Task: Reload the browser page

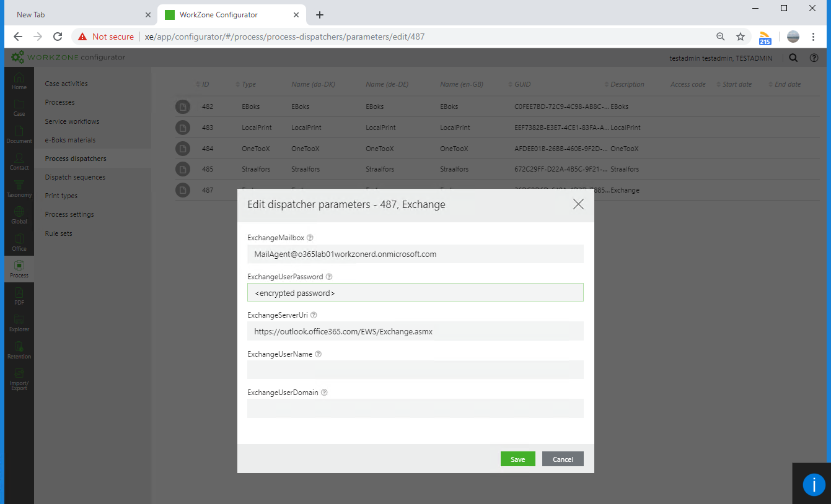Action: coord(58,37)
